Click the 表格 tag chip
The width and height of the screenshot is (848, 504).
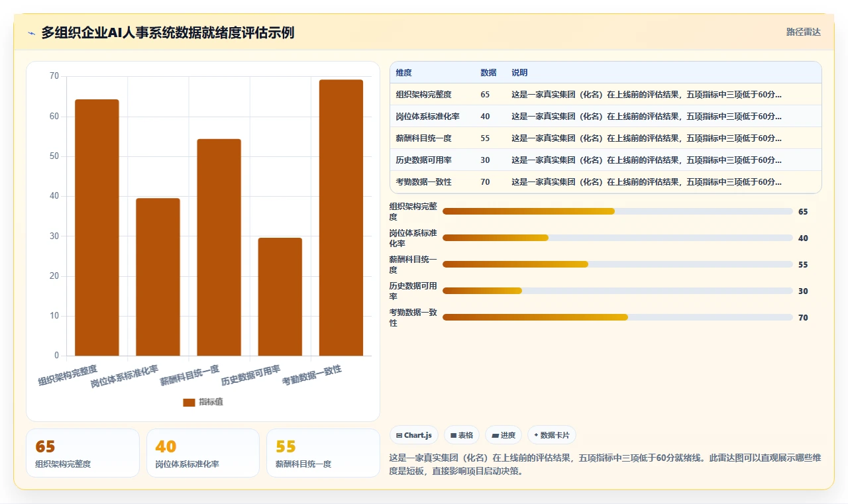(462, 435)
